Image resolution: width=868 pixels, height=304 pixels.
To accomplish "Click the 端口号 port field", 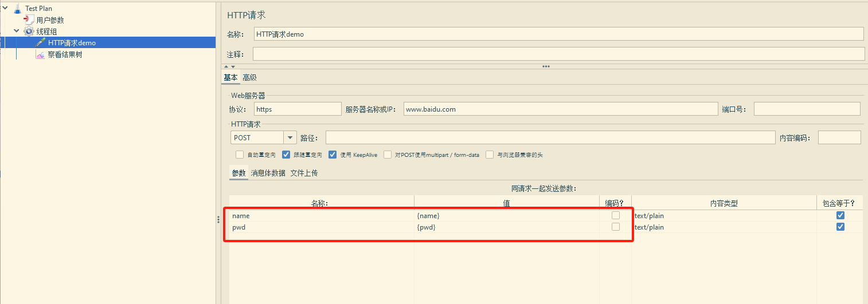I will pyautogui.click(x=807, y=109).
